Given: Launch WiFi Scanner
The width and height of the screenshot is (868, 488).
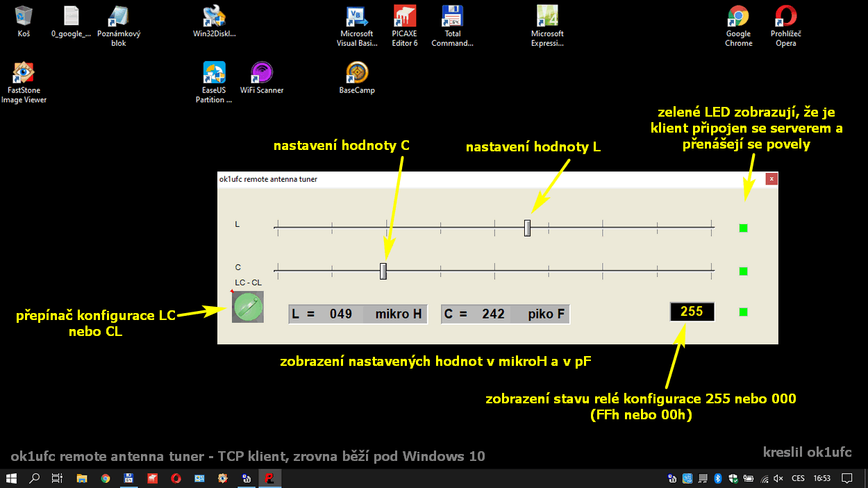Looking at the screenshot, I should 262,73.
